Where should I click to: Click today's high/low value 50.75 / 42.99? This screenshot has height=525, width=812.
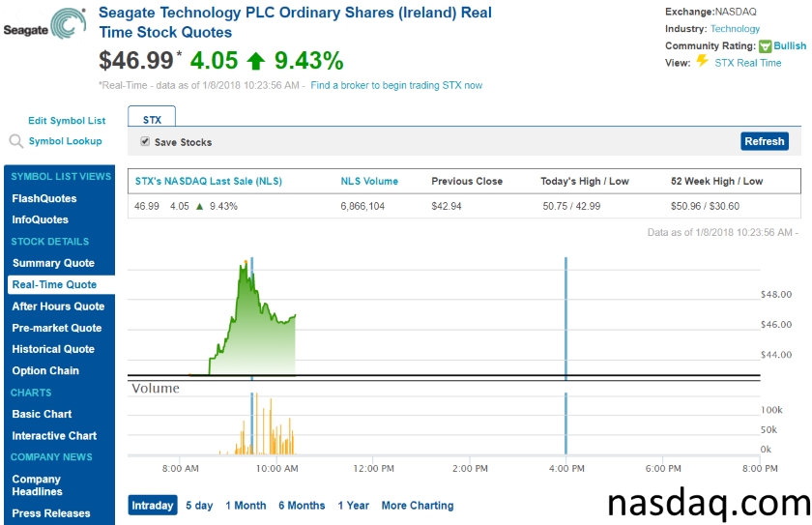(571, 206)
